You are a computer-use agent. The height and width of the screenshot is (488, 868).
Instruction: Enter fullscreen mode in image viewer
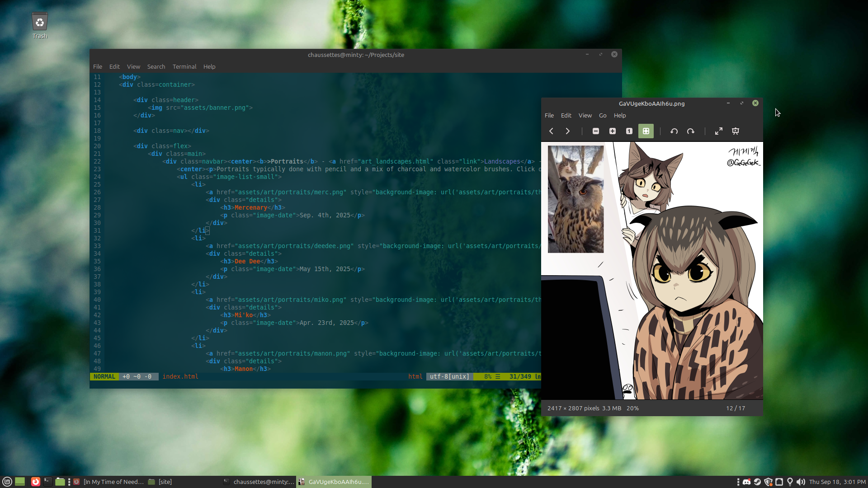(x=719, y=131)
